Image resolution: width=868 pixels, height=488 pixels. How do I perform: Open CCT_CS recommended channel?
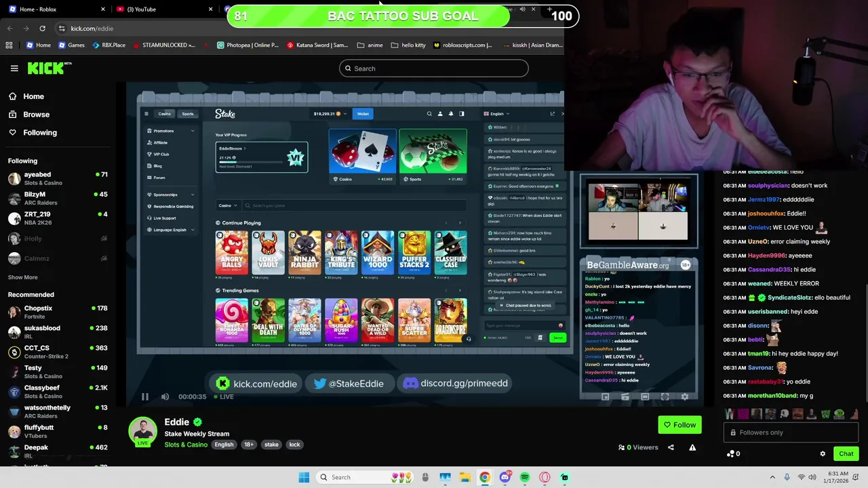[x=58, y=351]
